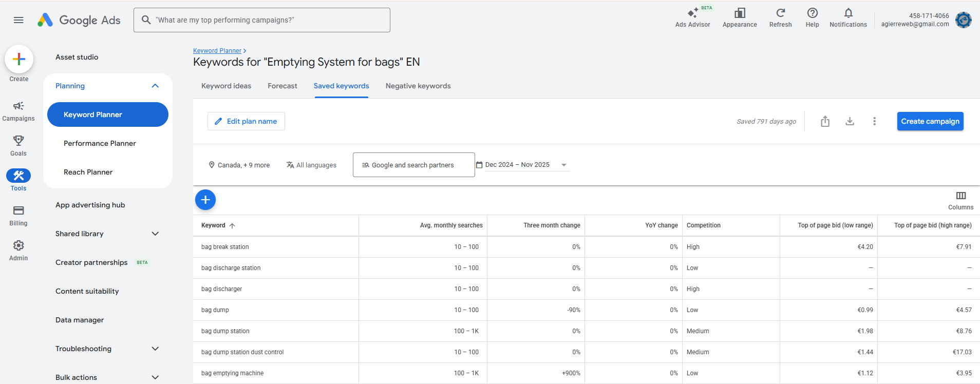Open the Notifications bell

pyautogui.click(x=848, y=13)
